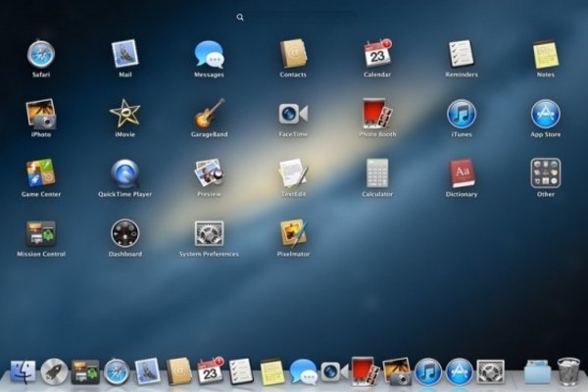Viewport: 588px width, 392px height.
Task: Click the Trash in the Dock
Action: pos(568,371)
